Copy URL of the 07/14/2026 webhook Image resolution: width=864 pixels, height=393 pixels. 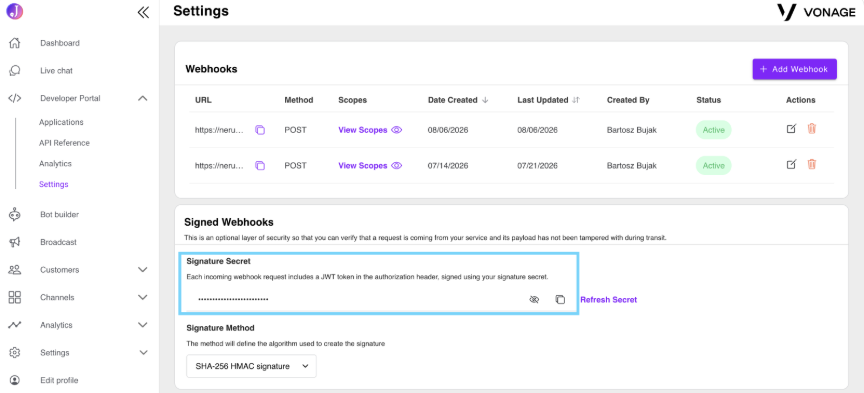(x=260, y=165)
